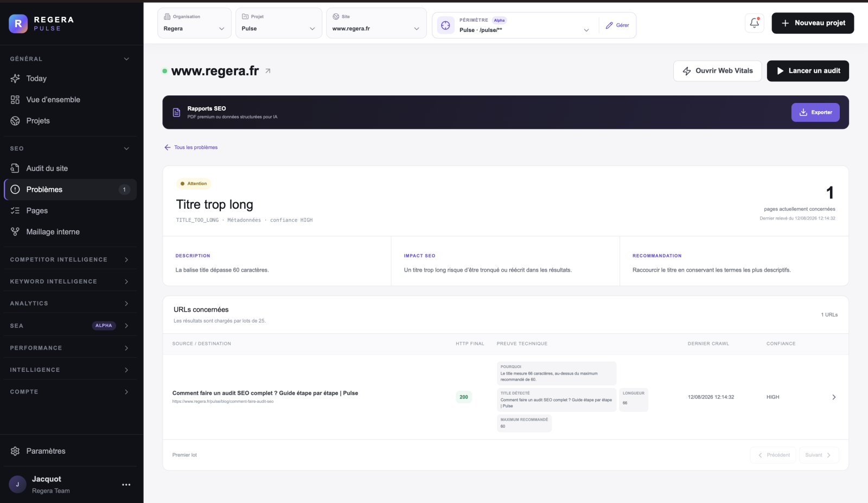The width and height of the screenshot is (868, 503).
Task: Go to Vue d'ensemble in the sidebar
Action: [70, 100]
